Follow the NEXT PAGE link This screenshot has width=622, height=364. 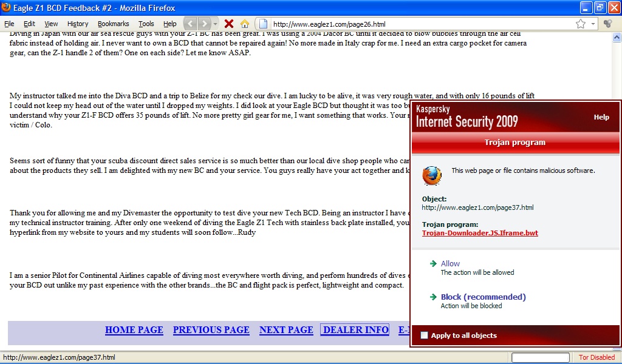coord(286,330)
